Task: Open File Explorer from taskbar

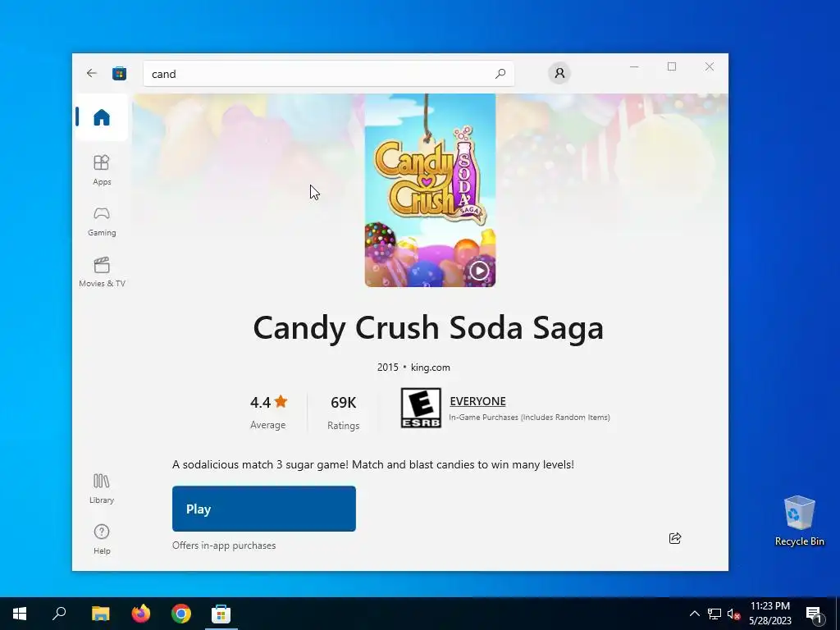Action: (100, 614)
